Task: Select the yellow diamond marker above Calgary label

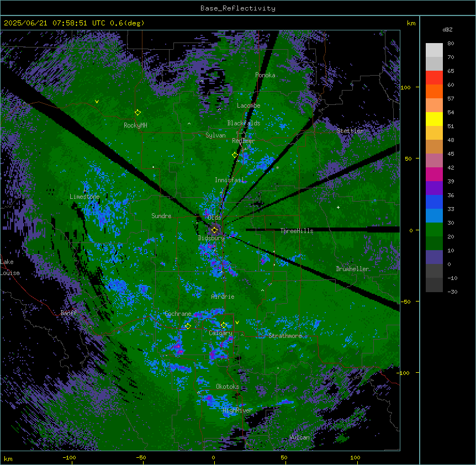Action: pos(224,325)
